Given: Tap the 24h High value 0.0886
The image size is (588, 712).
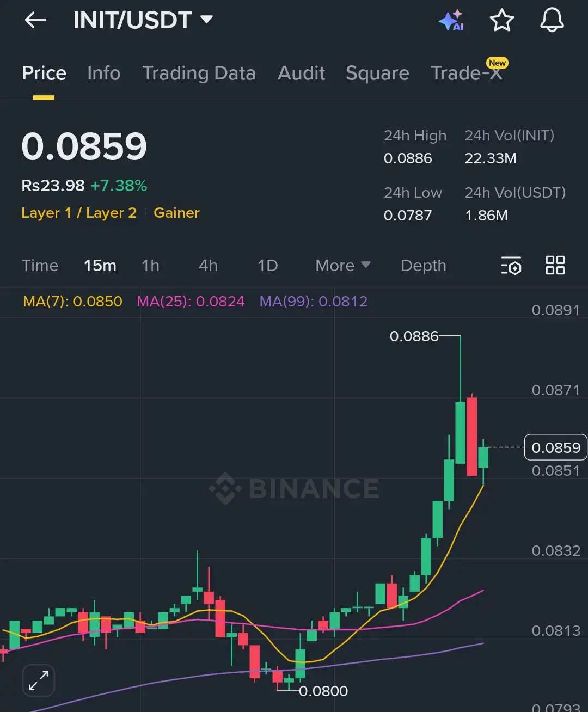Looking at the screenshot, I should click(x=408, y=158).
